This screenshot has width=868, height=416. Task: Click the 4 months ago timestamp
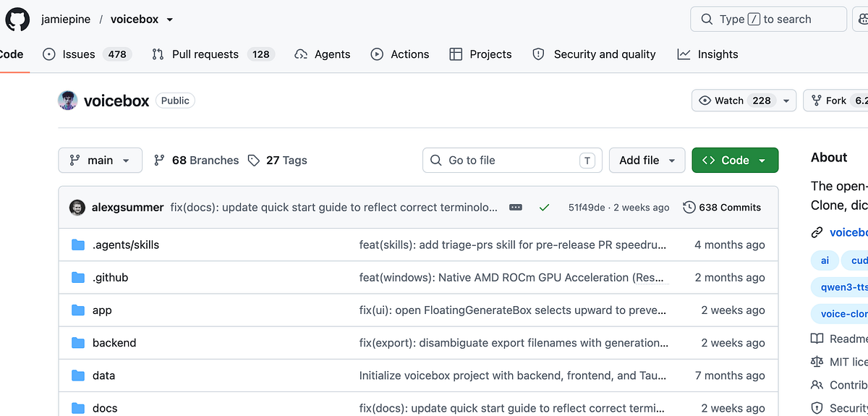point(730,245)
